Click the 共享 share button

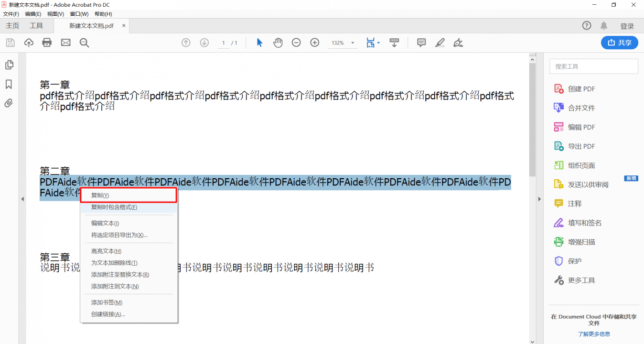point(619,43)
